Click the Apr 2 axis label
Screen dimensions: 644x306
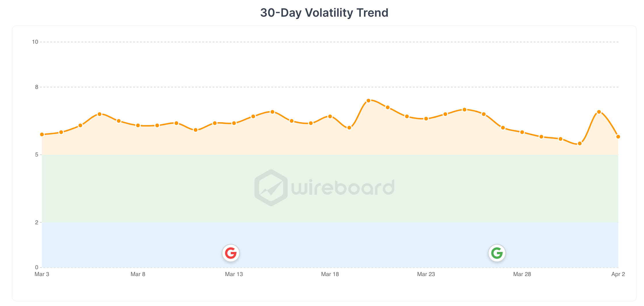click(618, 274)
